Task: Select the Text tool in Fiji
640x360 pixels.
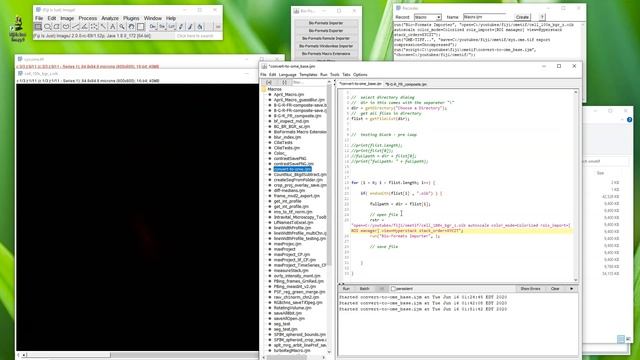Action: [113, 27]
